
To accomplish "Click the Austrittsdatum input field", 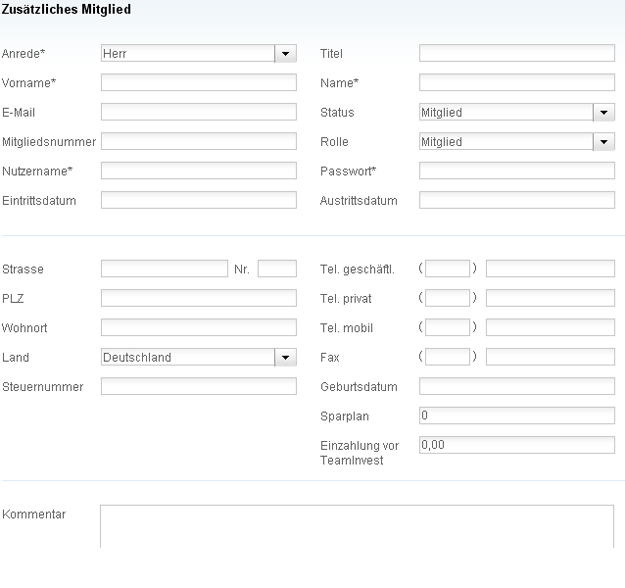I will tap(517, 200).
